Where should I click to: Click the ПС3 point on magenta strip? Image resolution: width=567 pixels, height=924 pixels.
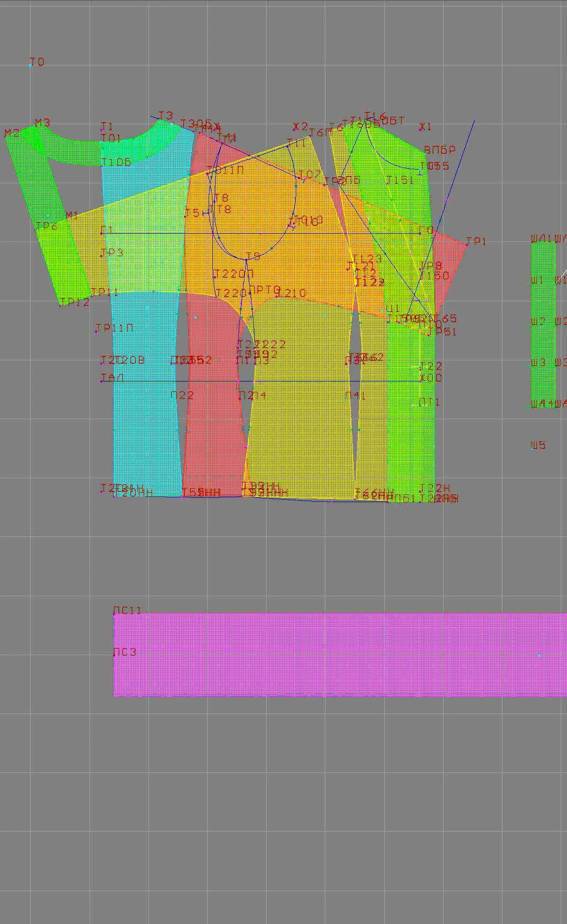pyautogui.click(x=114, y=655)
